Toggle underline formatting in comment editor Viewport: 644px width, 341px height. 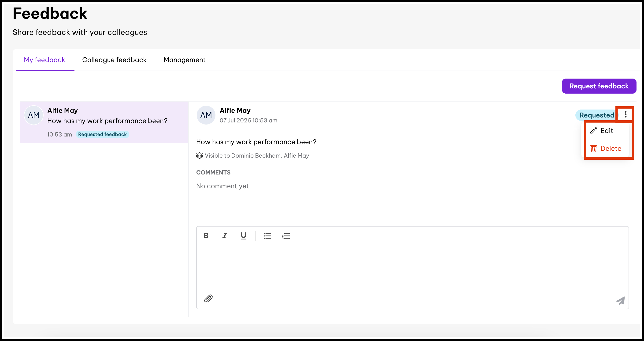(243, 236)
